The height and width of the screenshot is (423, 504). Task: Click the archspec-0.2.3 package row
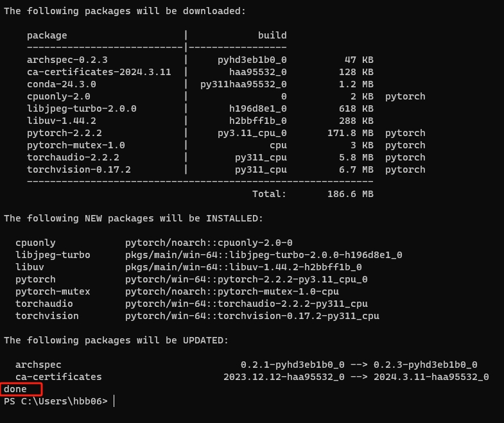(x=200, y=60)
